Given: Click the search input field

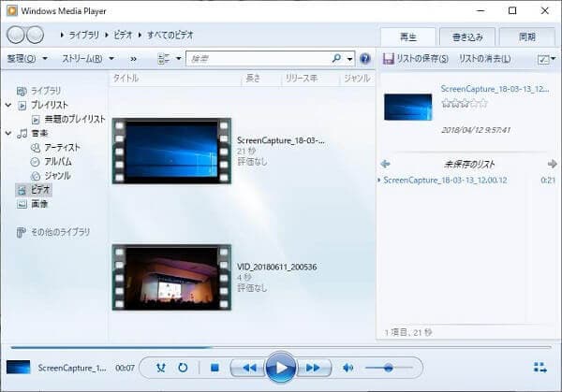Looking at the screenshot, I should (261, 59).
